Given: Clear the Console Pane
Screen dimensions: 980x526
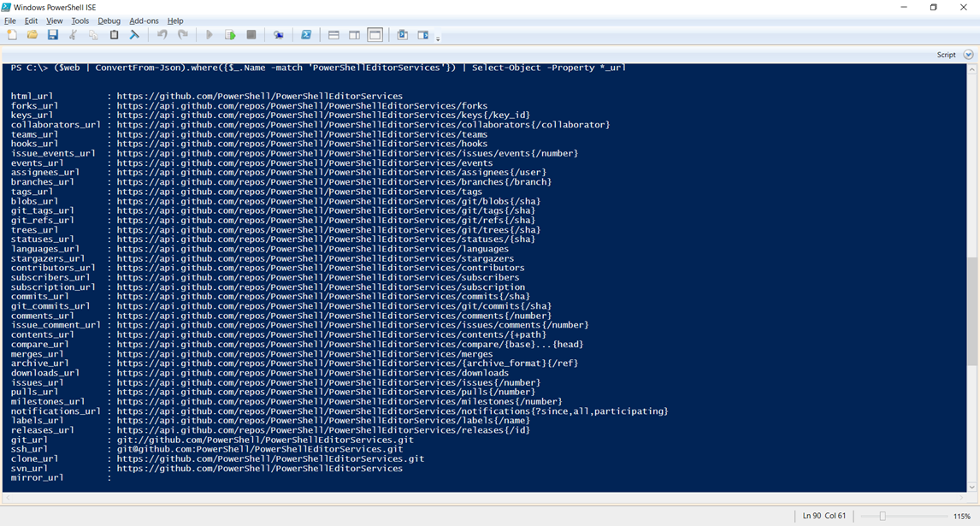Looking at the screenshot, I should point(135,34).
